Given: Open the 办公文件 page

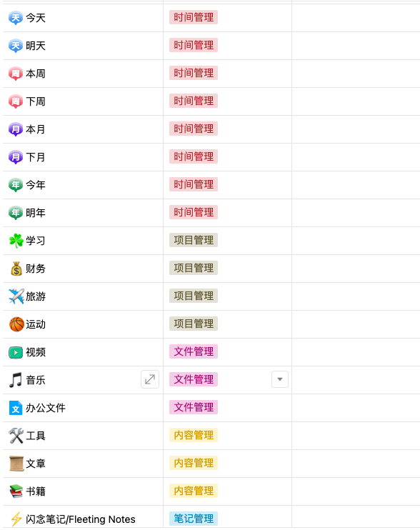Looking at the screenshot, I should (x=46, y=408).
